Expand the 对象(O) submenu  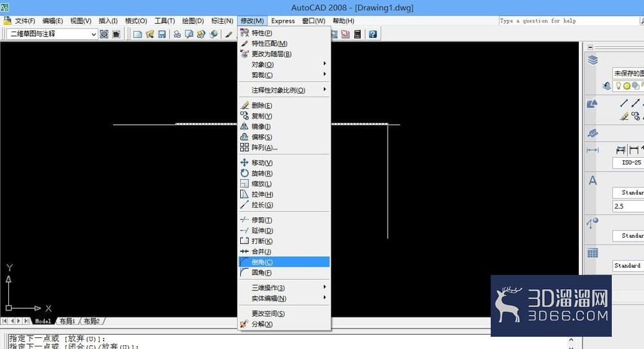pyautogui.click(x=284, y=64)
